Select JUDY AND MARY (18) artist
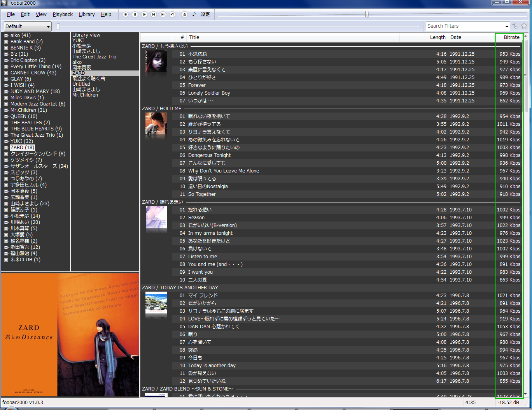Viewport: 532px width, 410px height. [x=35, y=92]
